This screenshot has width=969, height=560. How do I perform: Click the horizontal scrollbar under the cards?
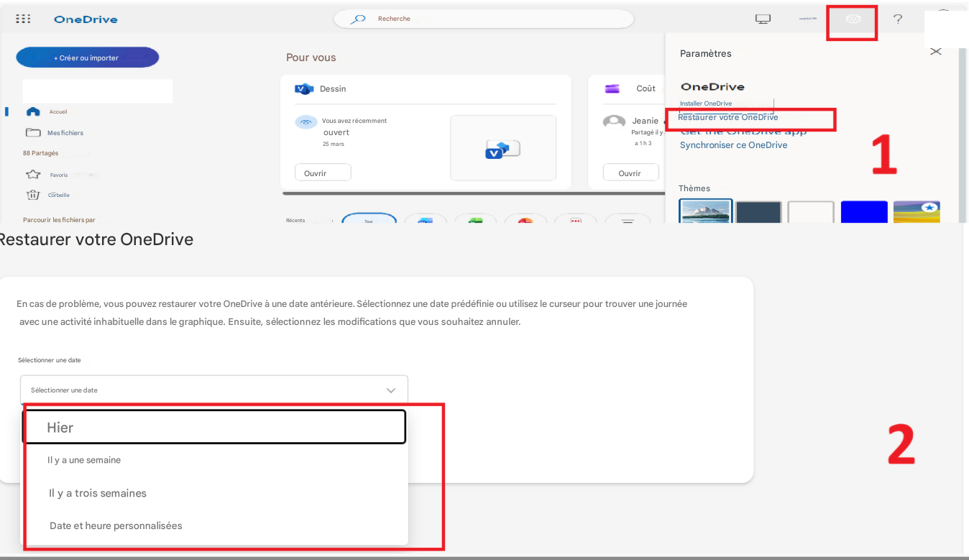point(473,193)
